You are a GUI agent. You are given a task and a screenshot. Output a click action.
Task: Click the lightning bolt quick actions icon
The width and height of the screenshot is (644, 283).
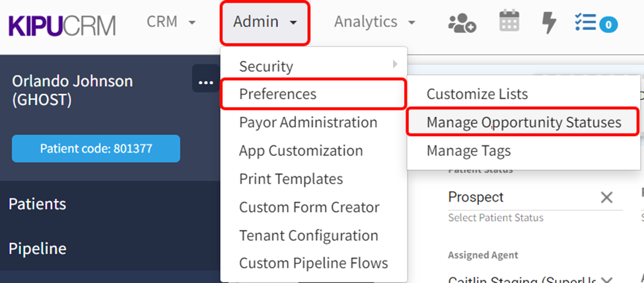pyautogui.click(x=549, y=22)
